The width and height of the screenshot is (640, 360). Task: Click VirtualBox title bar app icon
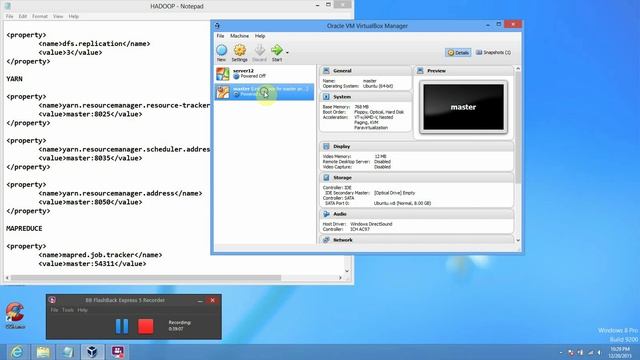tap(217, 26)
